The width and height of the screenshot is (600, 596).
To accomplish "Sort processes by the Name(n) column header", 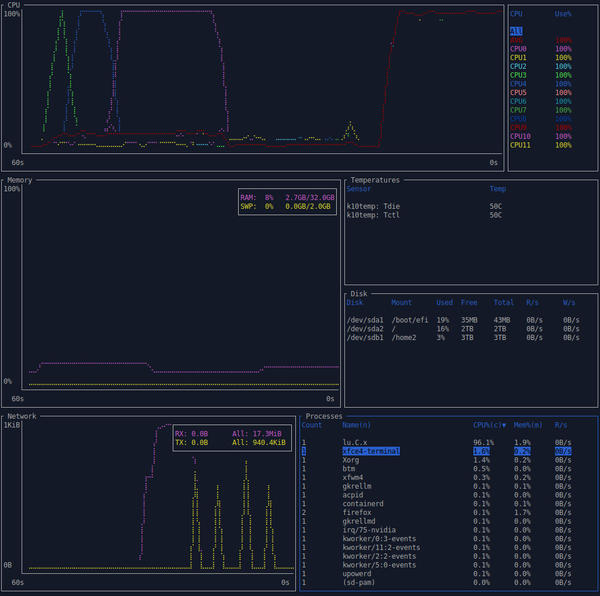I will tap(356, 425).
